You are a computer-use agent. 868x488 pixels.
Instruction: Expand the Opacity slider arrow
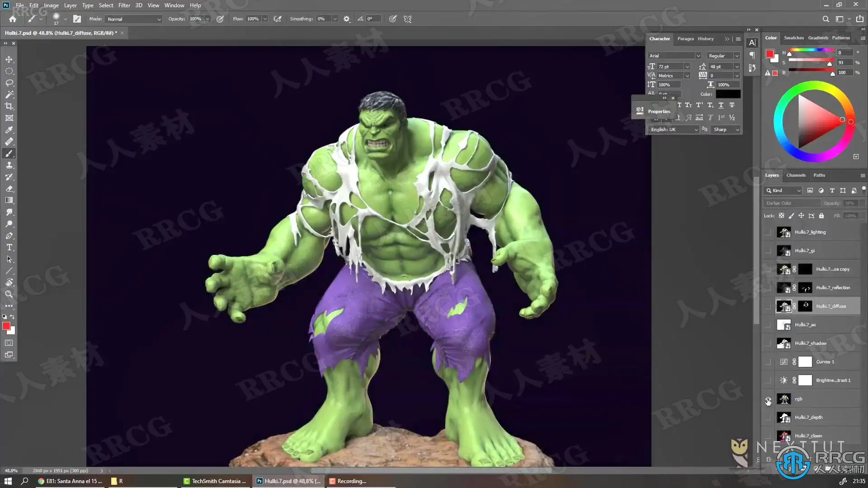pyautogui.click(x=208, y=19)
